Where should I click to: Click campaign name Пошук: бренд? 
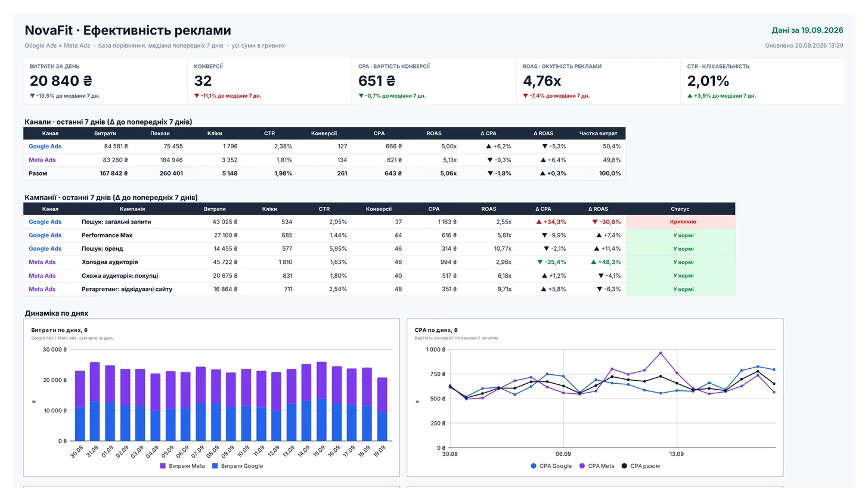point(102,248)
